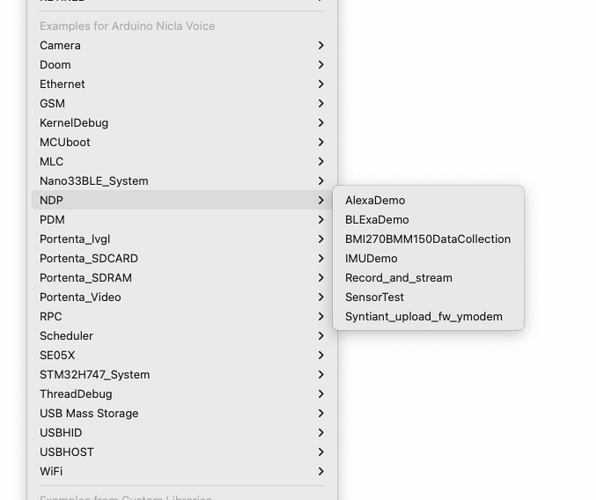
Task: Open BMI270BMM150DataCollection example
Action: click(x=428, y=239)
